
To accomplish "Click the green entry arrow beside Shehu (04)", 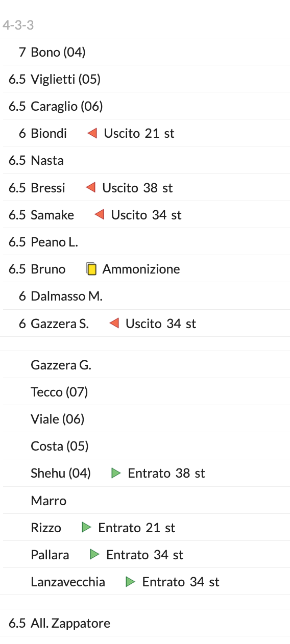I will coord(116,473).
